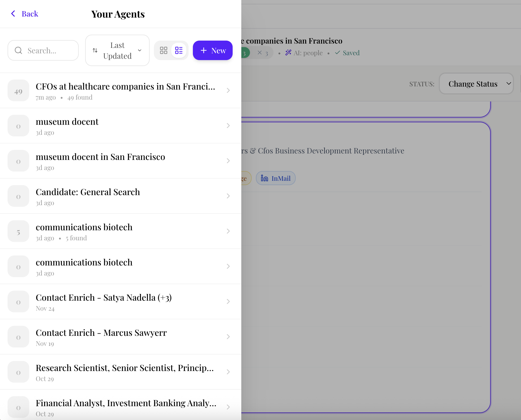Select the list view layout toggle
The height and width of the screenshot is (420, 521).
tap(179, 50)
